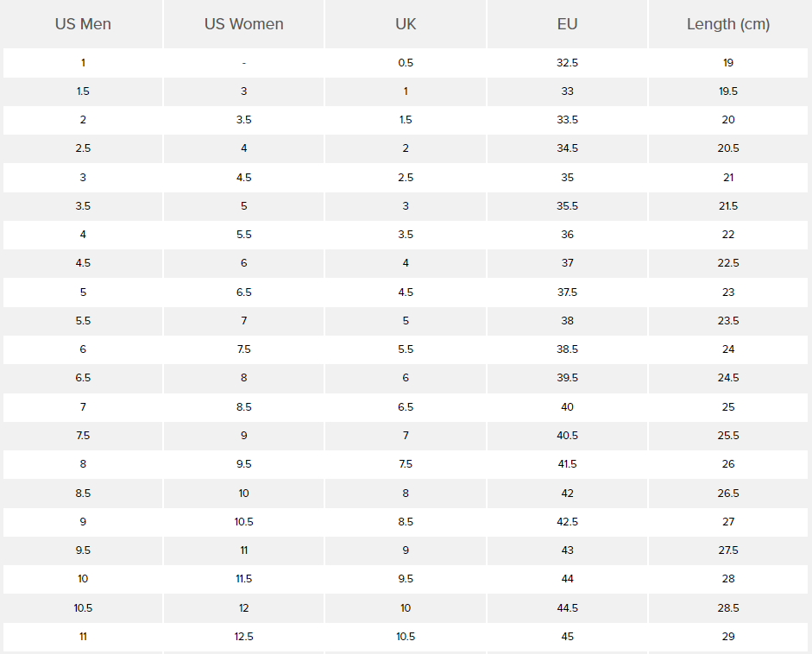Click US Men size 3.5 cell
This screenshot has height=654, width=812.
[83, 205]
